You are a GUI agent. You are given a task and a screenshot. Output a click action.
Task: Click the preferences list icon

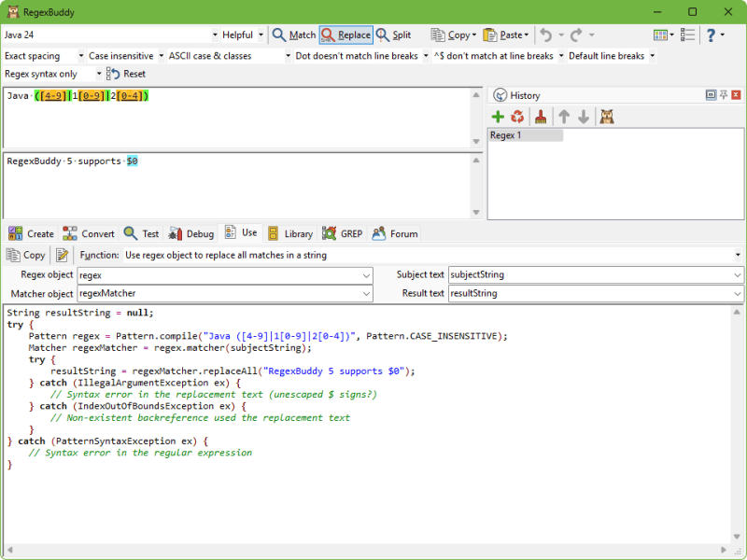[687, 35]
